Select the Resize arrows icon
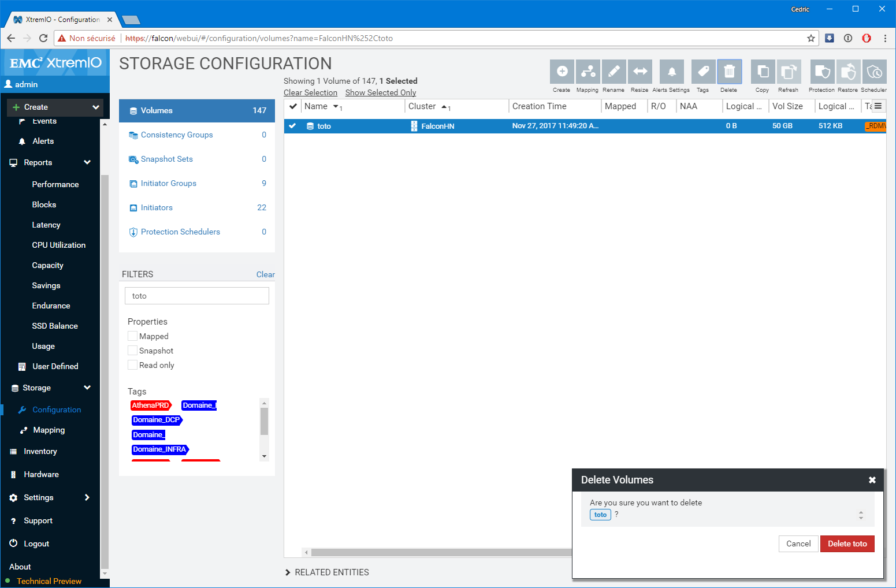The height and width of the screenshot is (588, 896). [x=640, y=72]
